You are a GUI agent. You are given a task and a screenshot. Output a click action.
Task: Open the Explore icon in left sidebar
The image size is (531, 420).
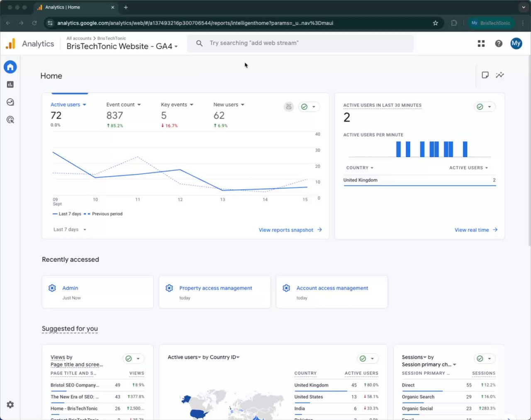click(10, 102)
